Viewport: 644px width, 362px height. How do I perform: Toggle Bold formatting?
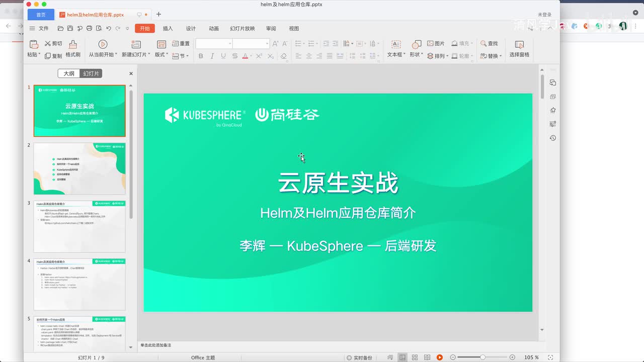201,56
